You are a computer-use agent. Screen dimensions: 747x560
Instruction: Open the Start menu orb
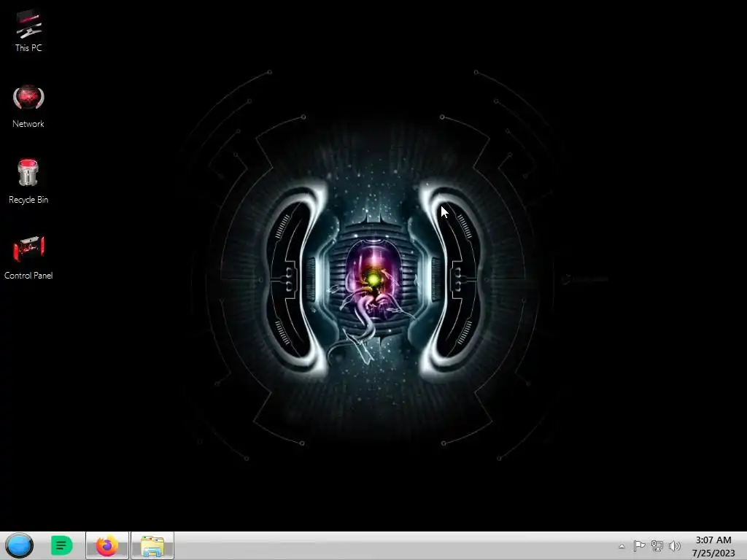click(x=20, y=545)
